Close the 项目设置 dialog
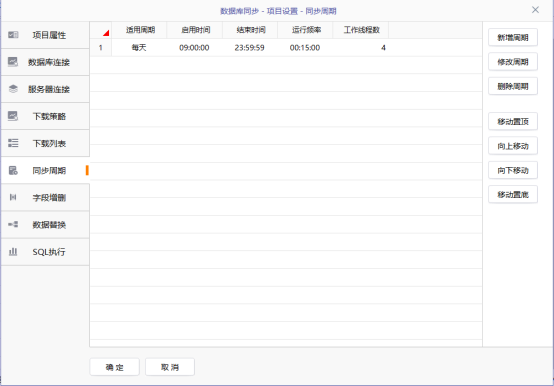The width and height of the screenshot is (554, 386). point(535,10)
